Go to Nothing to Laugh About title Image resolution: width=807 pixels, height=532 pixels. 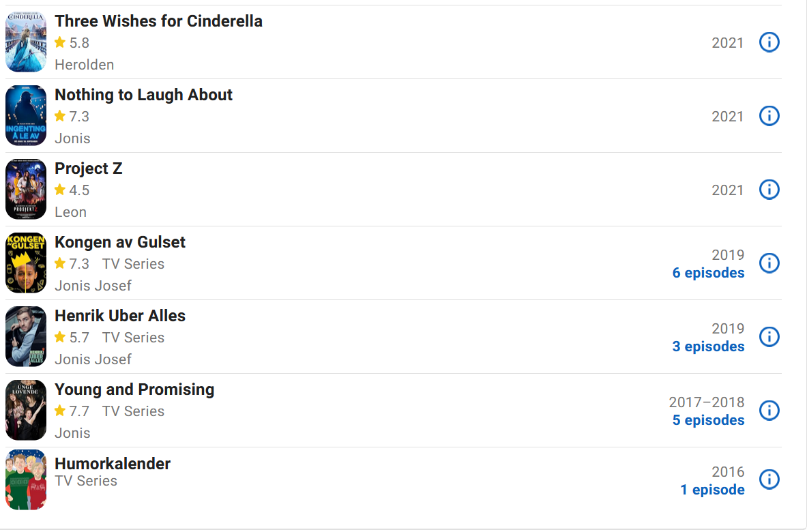point(143,95)
